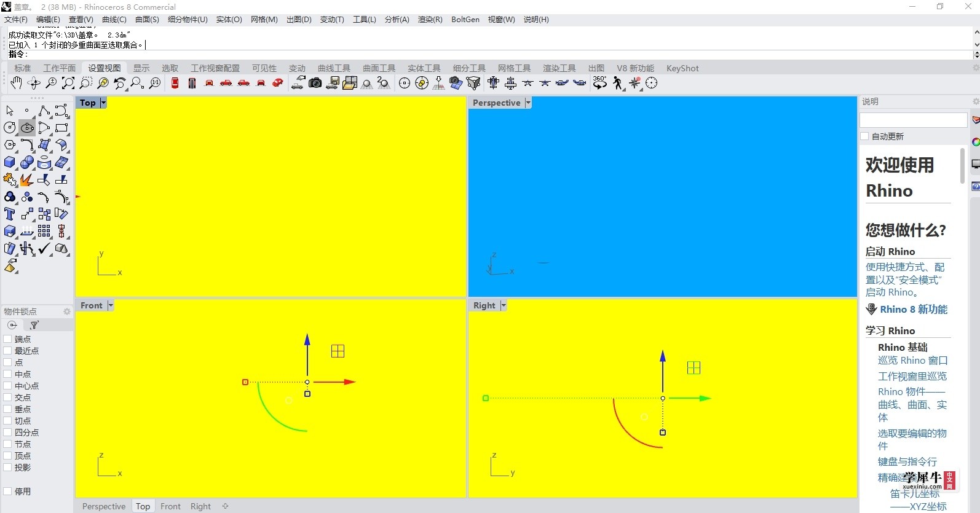Choose the Circle tool
Viewport: 980px width, 513px height.
point(10,128)
